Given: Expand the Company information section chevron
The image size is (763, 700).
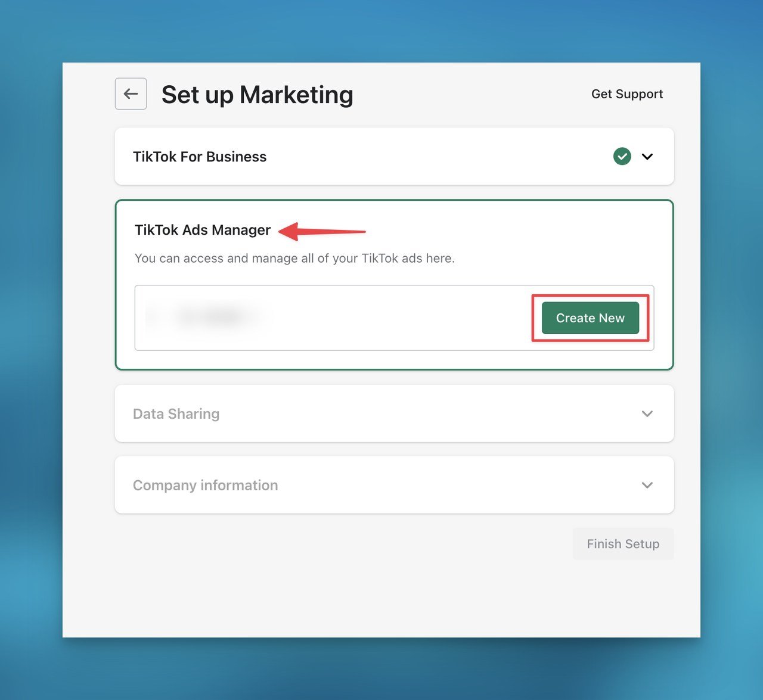Looking at the screenshot, I should pos(647,485).
